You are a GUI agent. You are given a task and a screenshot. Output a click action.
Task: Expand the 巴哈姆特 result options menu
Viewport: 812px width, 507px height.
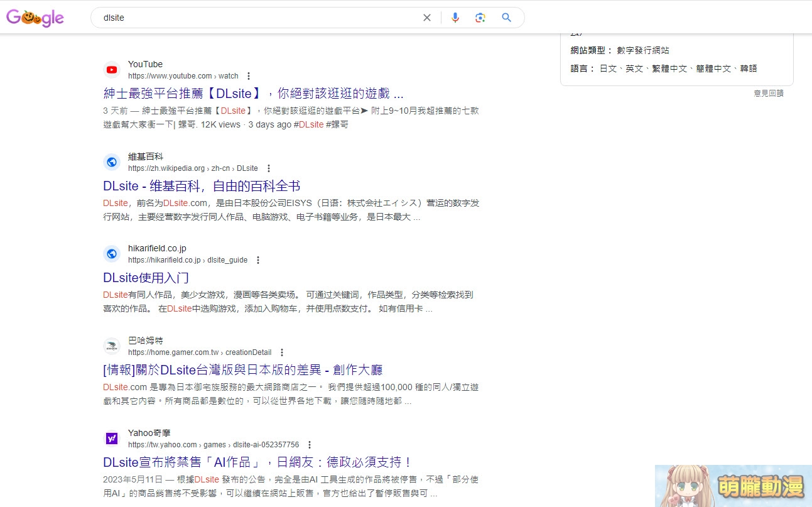click(x=282, y=352)
